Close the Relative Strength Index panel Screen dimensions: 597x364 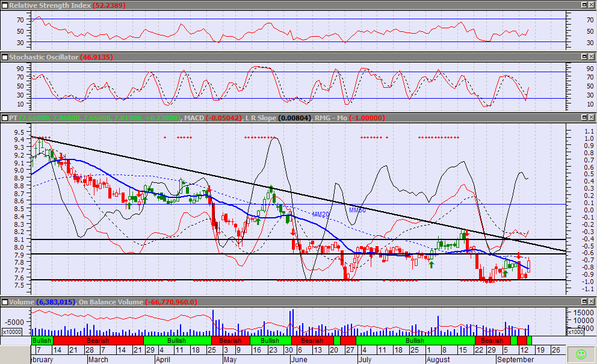592,5
